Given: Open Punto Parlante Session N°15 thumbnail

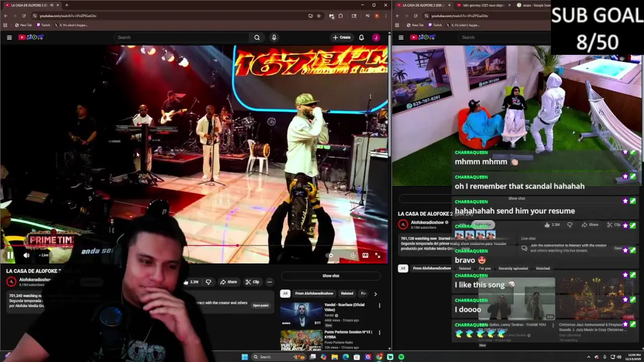Looking at the screenshot, I should pos(301,340).
